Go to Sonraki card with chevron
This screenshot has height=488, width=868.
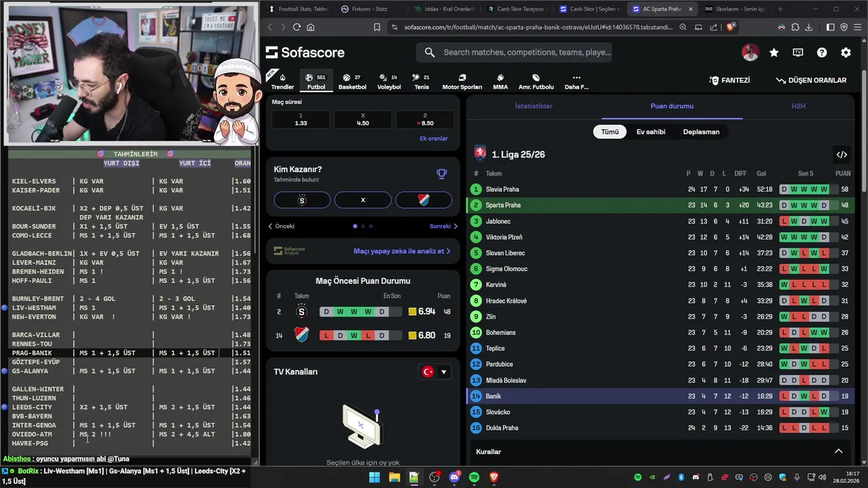(x=443, y=226)
